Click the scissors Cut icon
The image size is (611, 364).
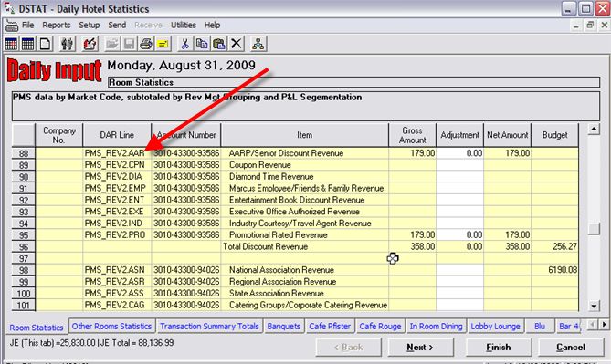point(184,44)
